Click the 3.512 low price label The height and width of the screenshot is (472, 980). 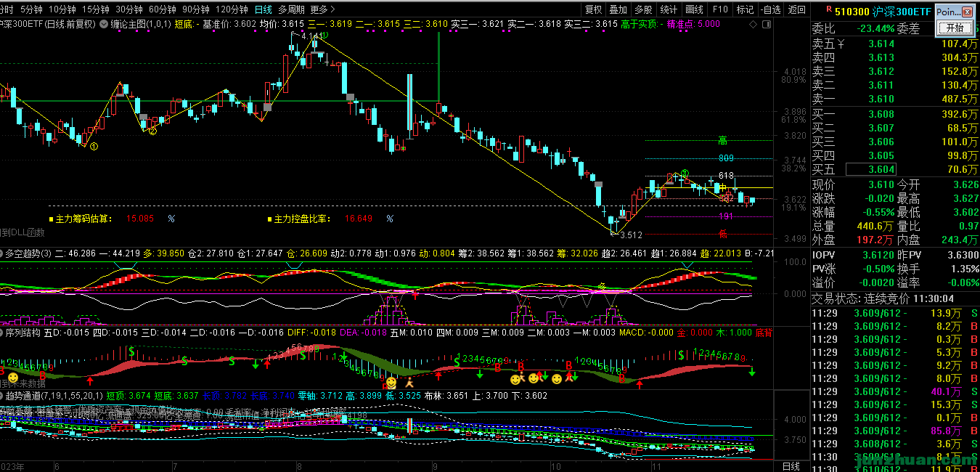pos(632,235)
